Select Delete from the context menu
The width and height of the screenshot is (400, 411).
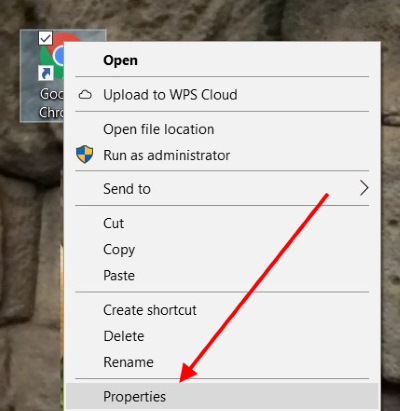click(222, 336)
